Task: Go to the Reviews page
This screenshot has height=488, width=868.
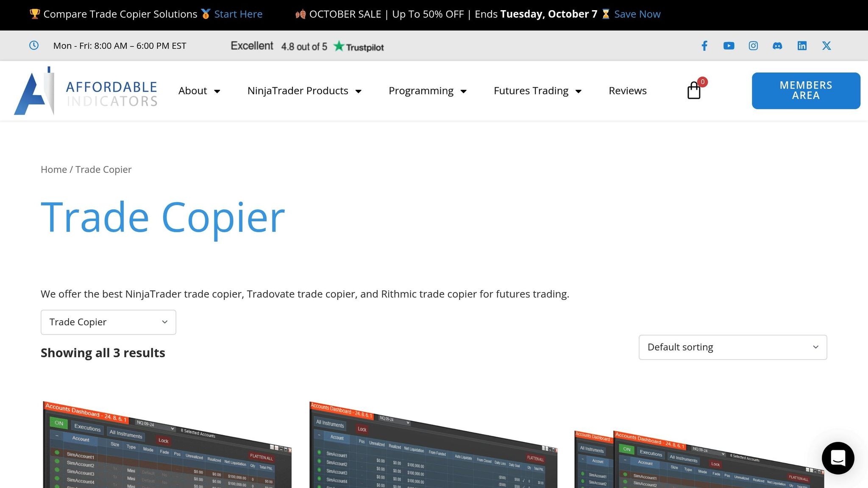Action: pyautogui.click(x=627, y=91)
